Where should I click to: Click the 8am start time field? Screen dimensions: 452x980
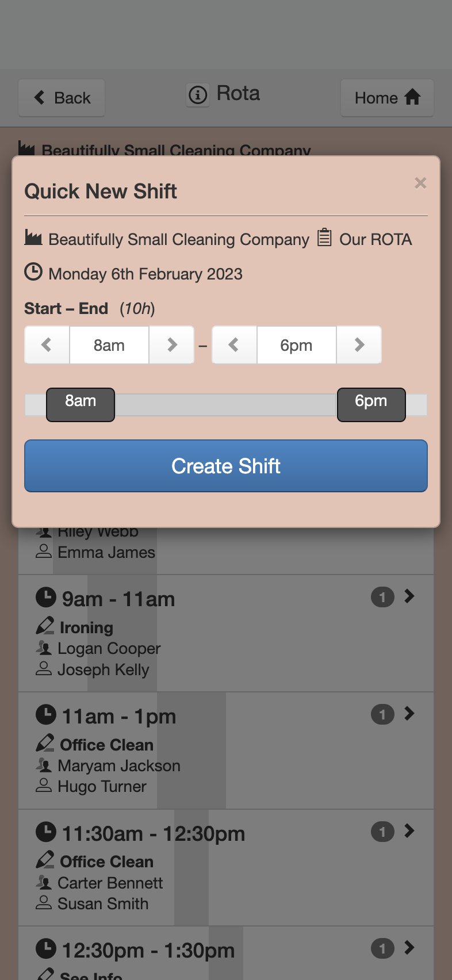109,345
